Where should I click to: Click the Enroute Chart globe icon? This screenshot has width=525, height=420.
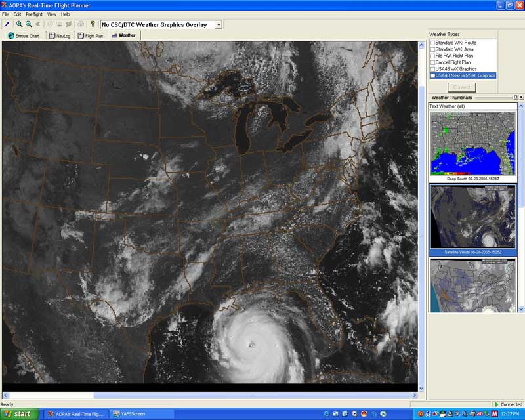(11, 35)
